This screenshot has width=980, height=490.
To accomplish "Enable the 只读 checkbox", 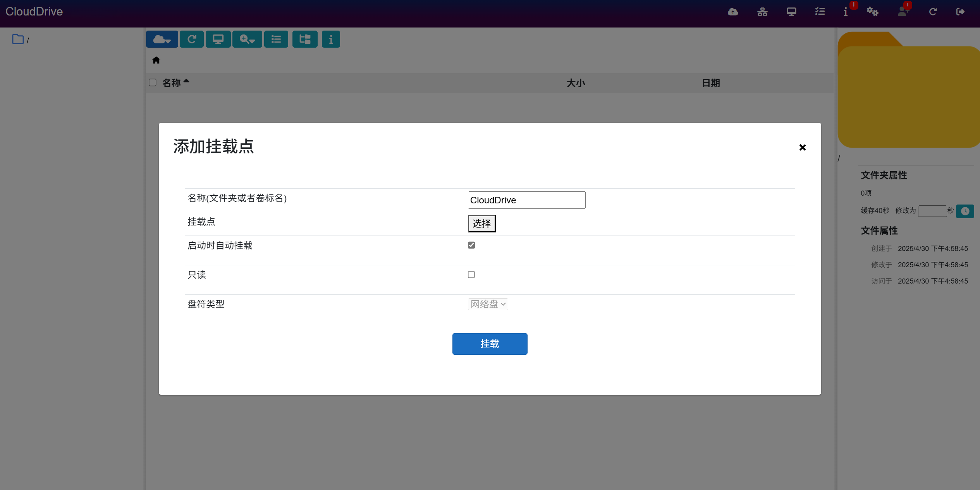I will click(x=471, y=274).
